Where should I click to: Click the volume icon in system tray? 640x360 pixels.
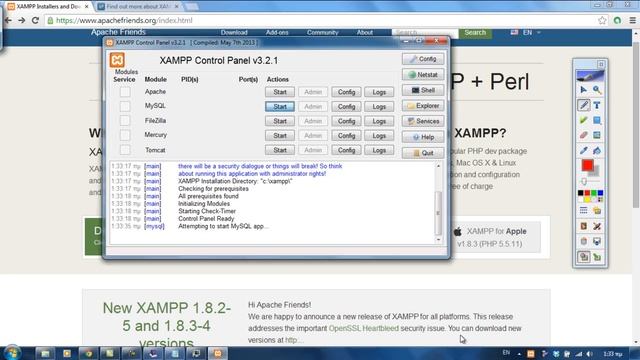pos(589,354)
